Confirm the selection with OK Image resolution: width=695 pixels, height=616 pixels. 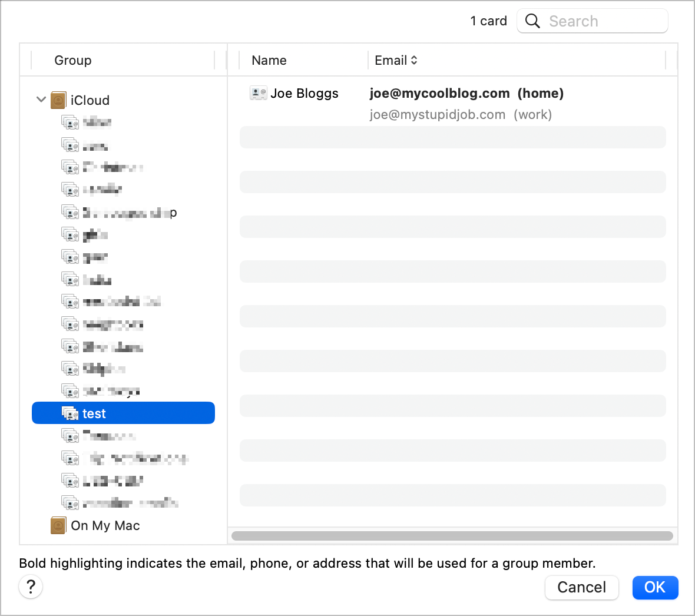[654, 587]
